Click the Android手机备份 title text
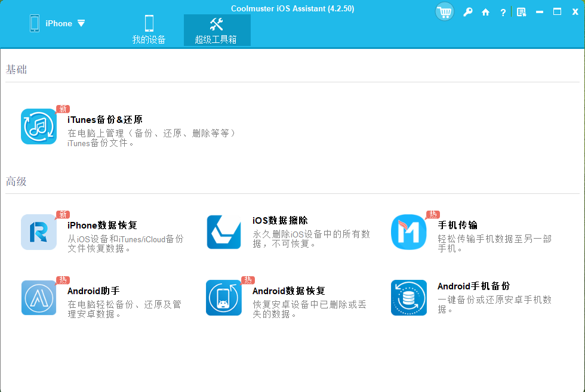 pyautogui.click(x=474, y=286)
